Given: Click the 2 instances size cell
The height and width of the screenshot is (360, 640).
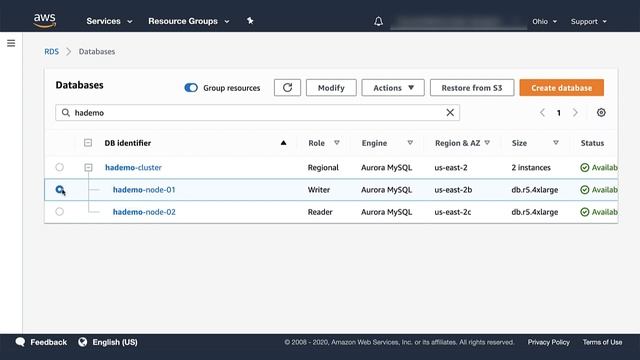Looking at the screenshot, I should (x=531, y=167).
